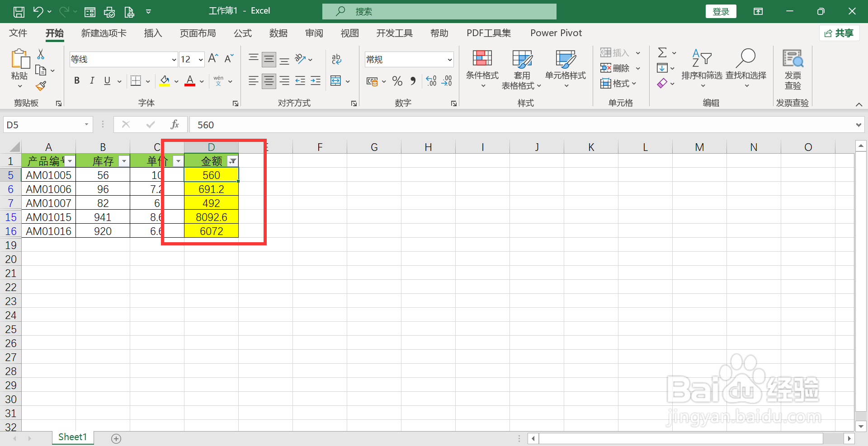Open filter dropdown on 产品编号 header

[x=70, y=161]
